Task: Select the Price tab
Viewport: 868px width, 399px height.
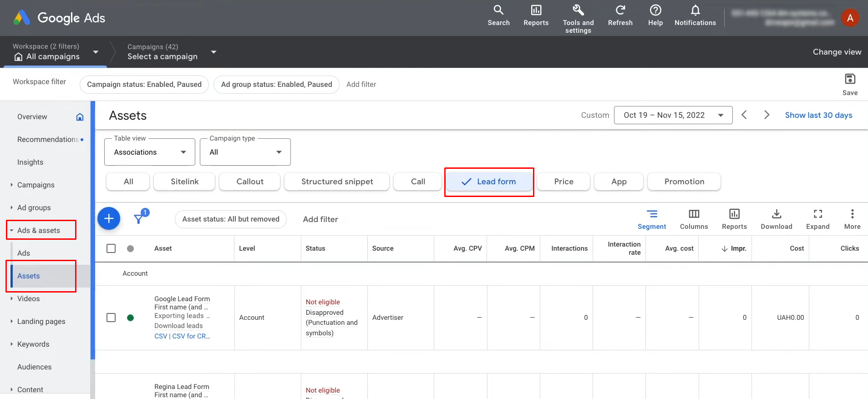Action: click(x=563, y=182)
